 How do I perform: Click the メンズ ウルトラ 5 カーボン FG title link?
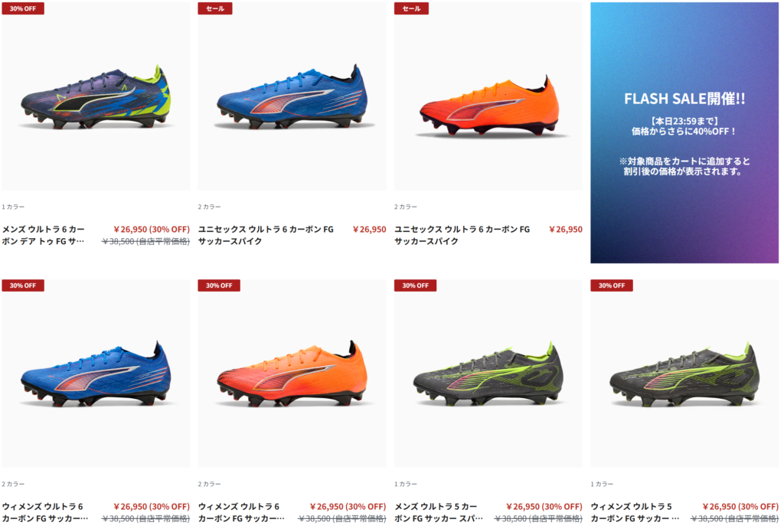coord(439,513)
